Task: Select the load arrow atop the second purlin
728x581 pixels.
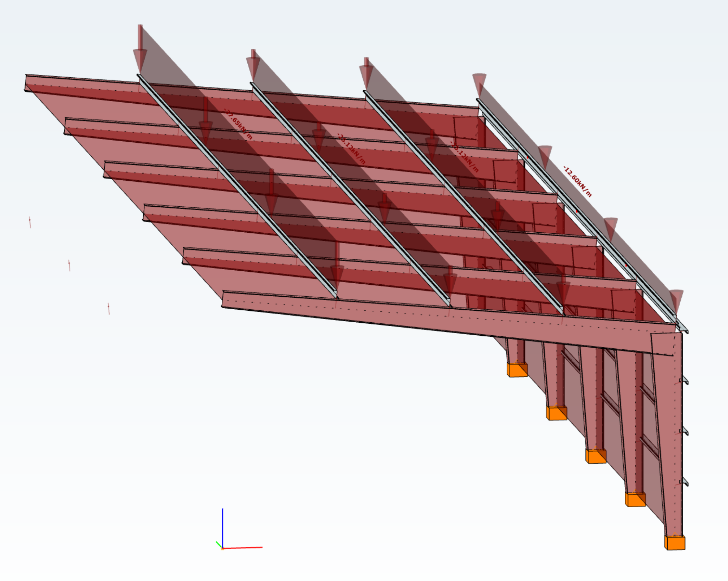Action: coord(253,65)
